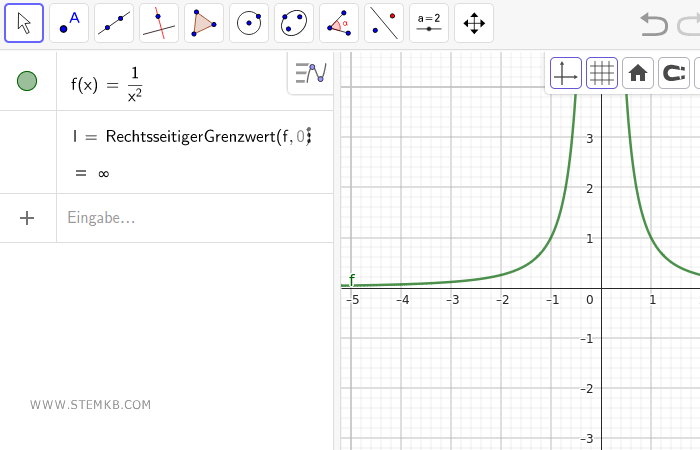The image size is (700, 450).
Task: Choose the Move Graphics View tool
Action: (x=474, y=23)
